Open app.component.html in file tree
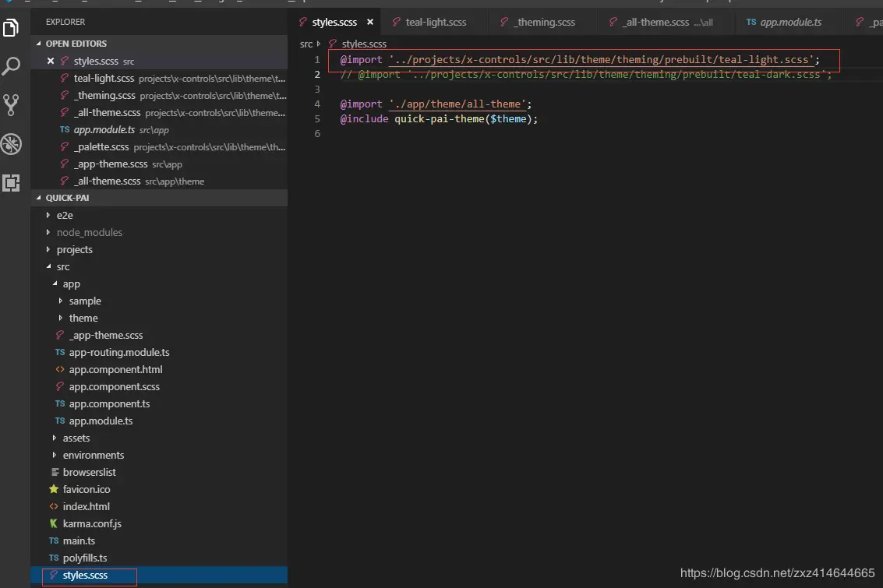Image resolution: width=883 pixels, height=588 pixels. click(115, 369)
